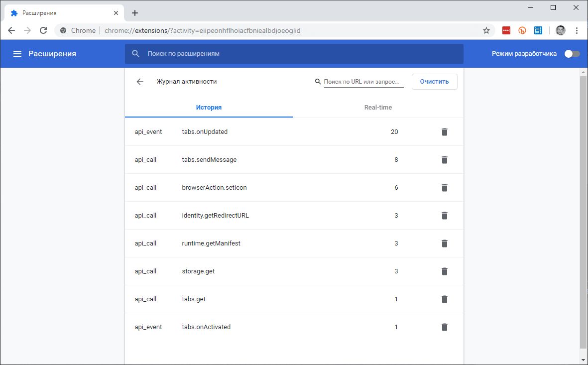Go back from the activity log
Viewport: 588px width, 365px height.
tap(140, 82)
